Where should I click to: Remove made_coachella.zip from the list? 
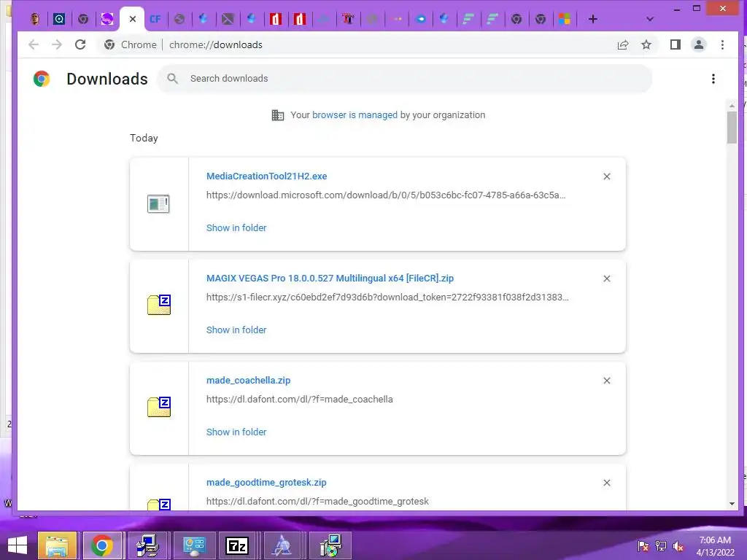point(606,381)
